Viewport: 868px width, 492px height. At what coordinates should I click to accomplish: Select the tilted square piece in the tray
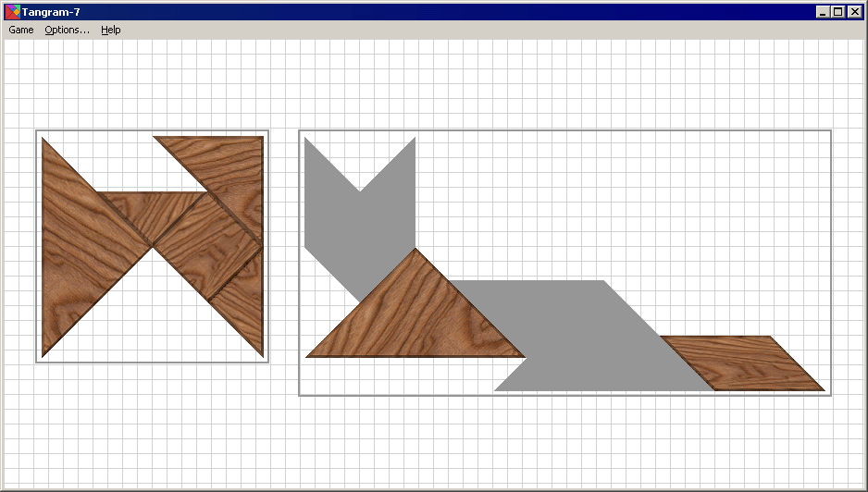pyautogui.click(x=207, y=246)
